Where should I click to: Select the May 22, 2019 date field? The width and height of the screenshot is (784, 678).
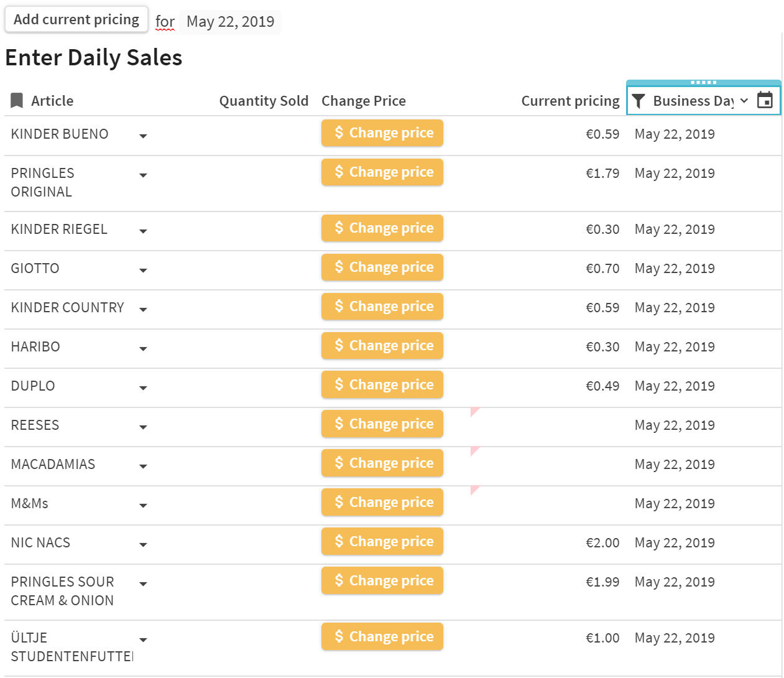point(230,22)
